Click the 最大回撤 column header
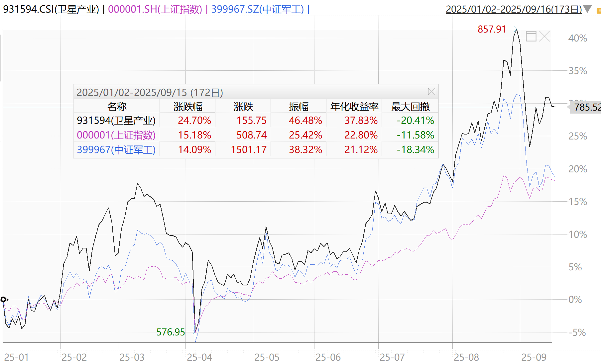601x364 pixels. [411, 107]
